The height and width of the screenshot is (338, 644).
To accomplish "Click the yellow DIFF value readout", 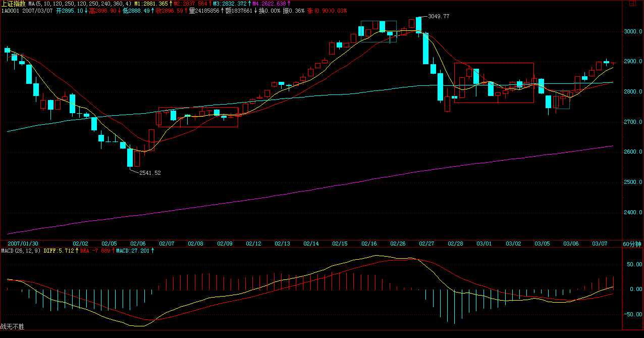I will (x=59, y=251).
